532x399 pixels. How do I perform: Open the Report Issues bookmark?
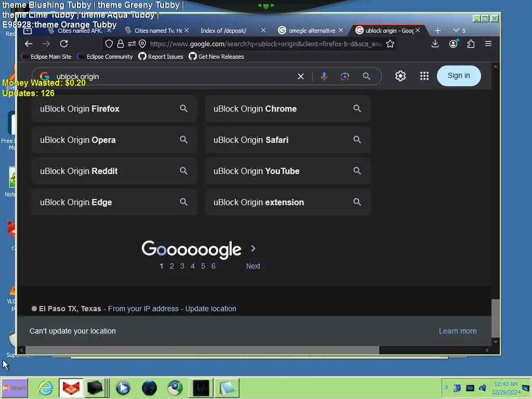[161, 57]
